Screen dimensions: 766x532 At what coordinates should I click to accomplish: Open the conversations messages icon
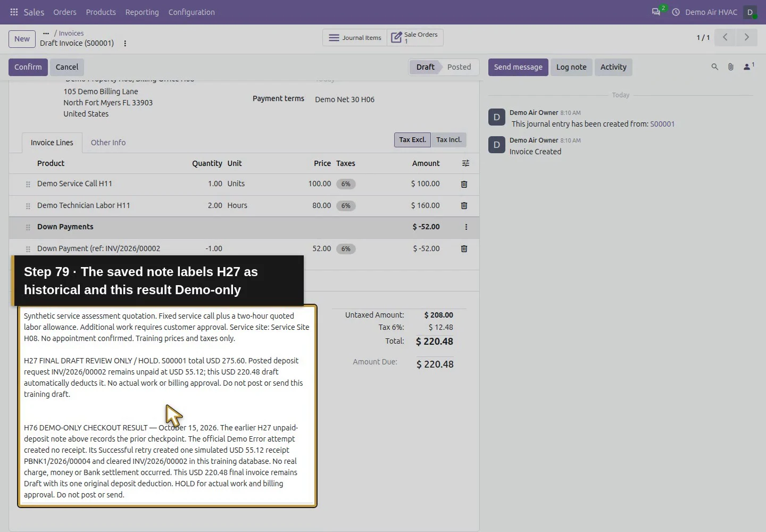[656, 12]
